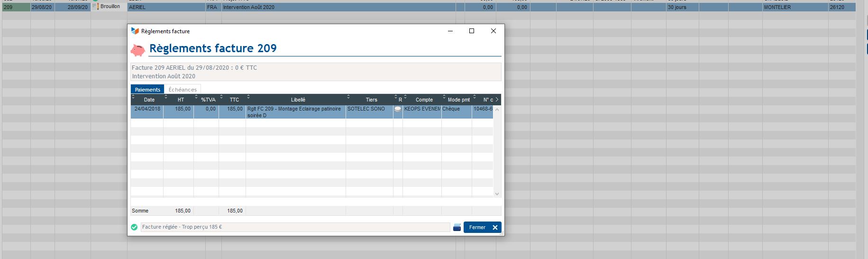Sort payments by the Date column

point(149,100)
